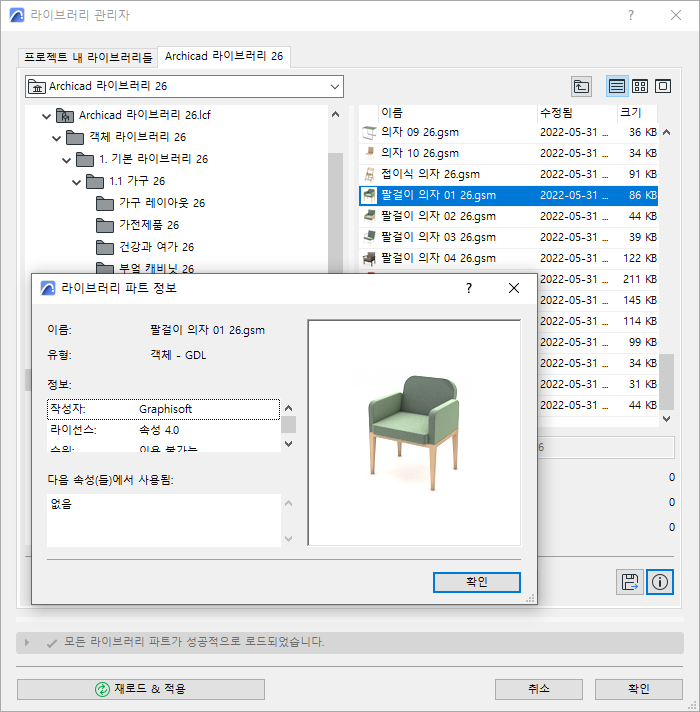Click folder tree scrollbar up arrow

pos(335,114)
